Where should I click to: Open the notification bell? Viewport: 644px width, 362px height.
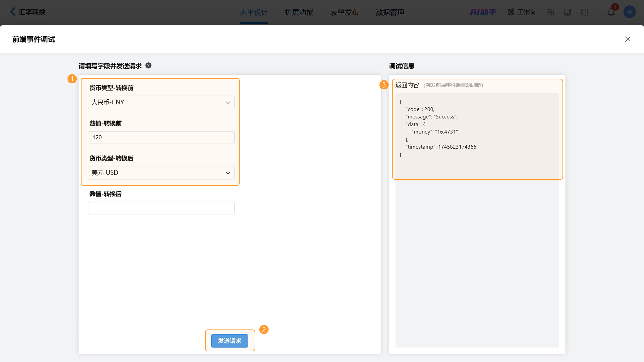[x=611, y=12]
